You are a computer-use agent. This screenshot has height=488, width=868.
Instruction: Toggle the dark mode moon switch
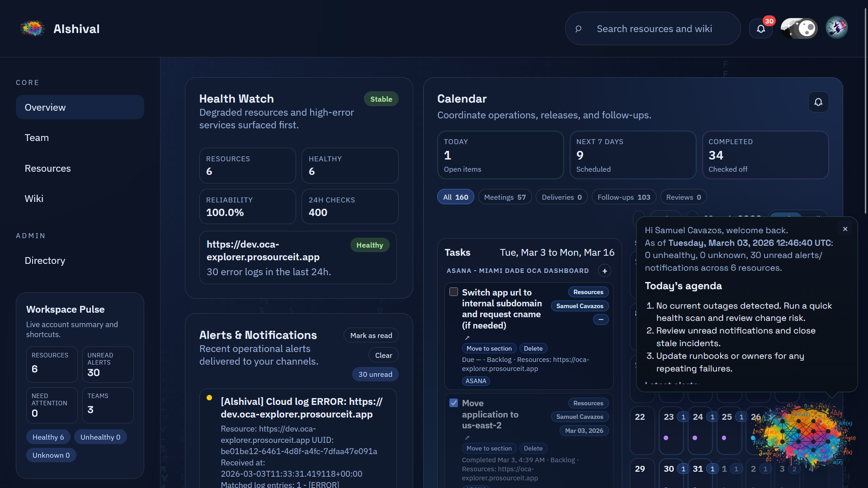point(798,28)
